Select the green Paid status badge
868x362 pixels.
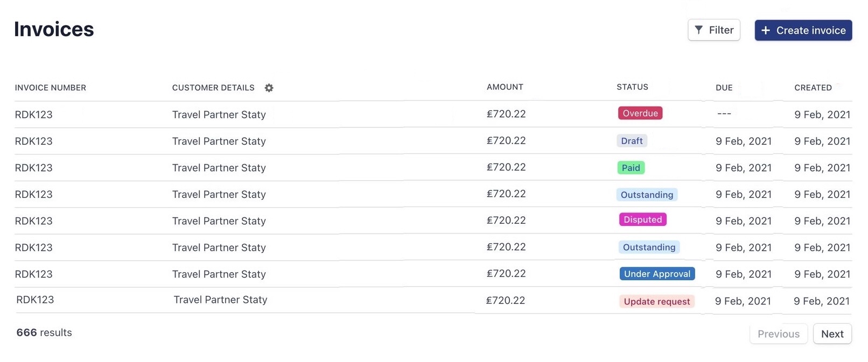[631, 168]
